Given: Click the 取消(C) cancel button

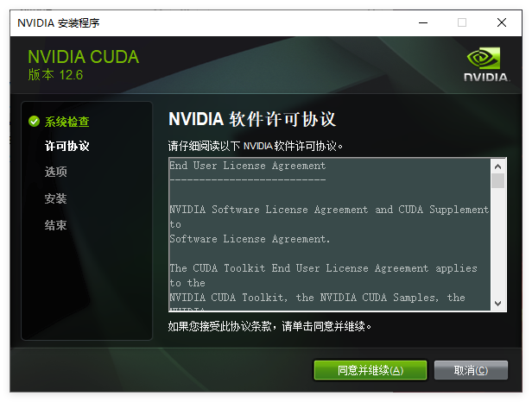Looking at the screenshot, I should click(471, 370).
